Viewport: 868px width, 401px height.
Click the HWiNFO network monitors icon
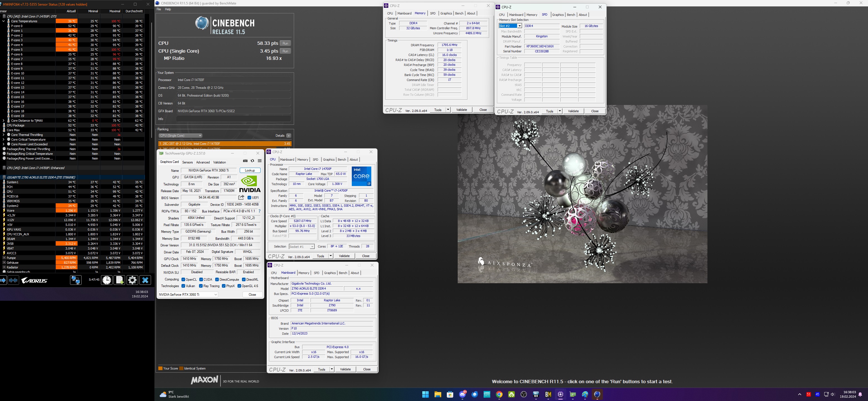click(x=76, y=280)
